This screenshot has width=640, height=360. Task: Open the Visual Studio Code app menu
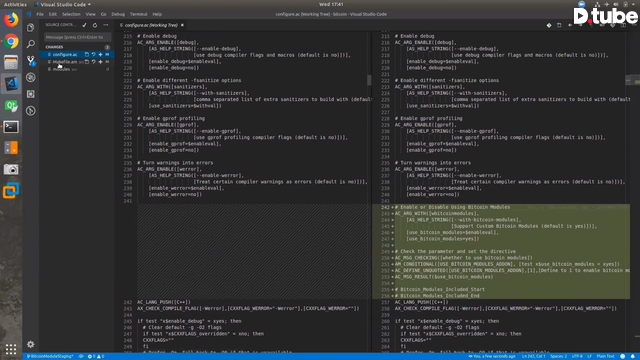63,4
